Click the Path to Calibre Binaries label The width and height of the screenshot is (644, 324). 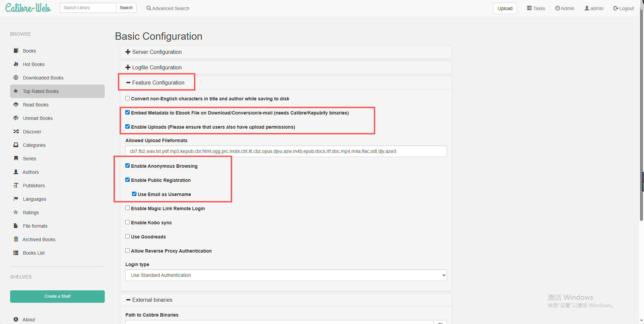(x=152, y=315)
